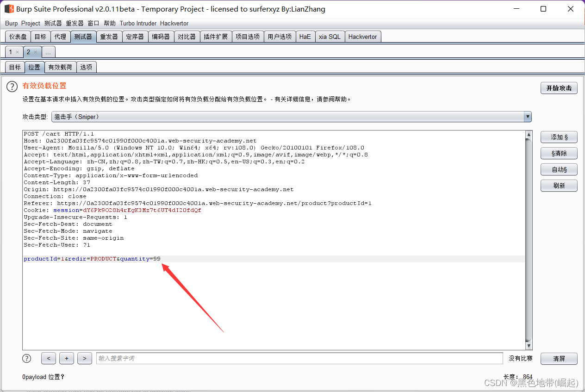The height and width of the screenshot is (392, 585).
Task: Switch to the 用户选项 tab
Action: pyautogui.click(x=280, y=37)
